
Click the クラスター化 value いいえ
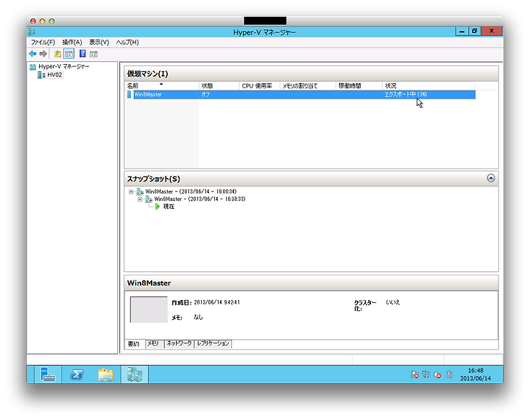click(x=393, y=302)
